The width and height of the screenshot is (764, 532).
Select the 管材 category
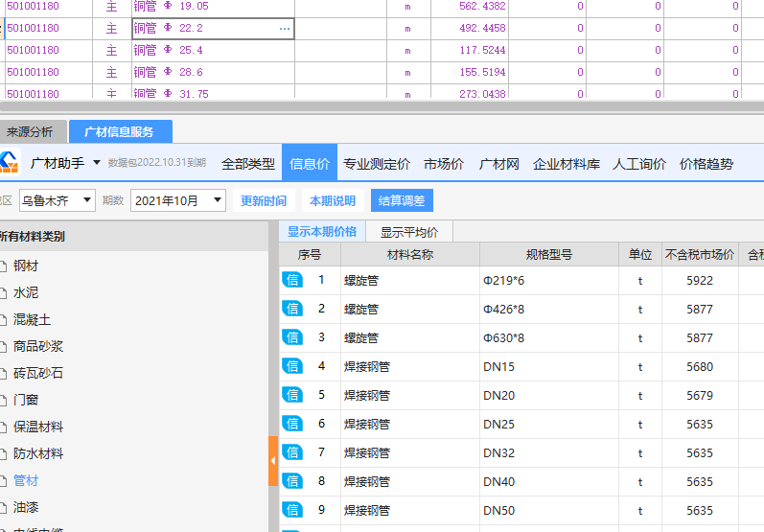[26, 480]
